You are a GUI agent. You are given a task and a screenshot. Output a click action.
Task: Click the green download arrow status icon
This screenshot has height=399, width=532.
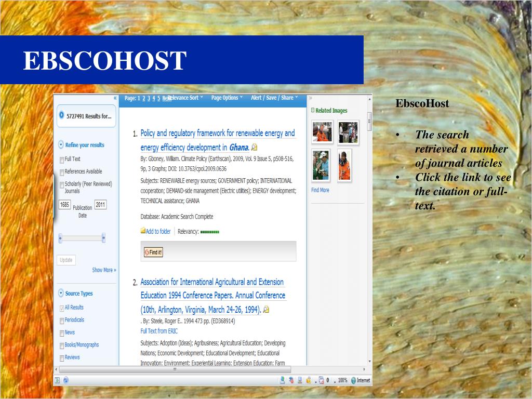coord(282,380)
